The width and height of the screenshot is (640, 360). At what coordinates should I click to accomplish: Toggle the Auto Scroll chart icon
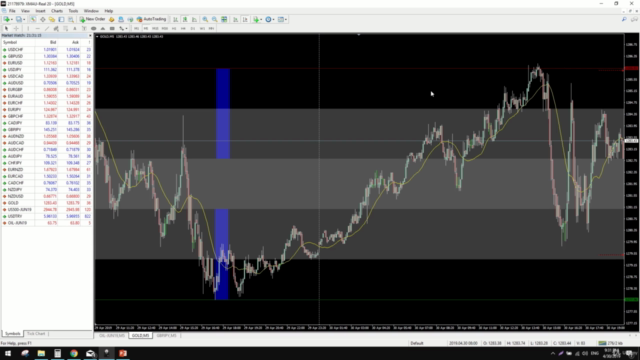(236, 19)
